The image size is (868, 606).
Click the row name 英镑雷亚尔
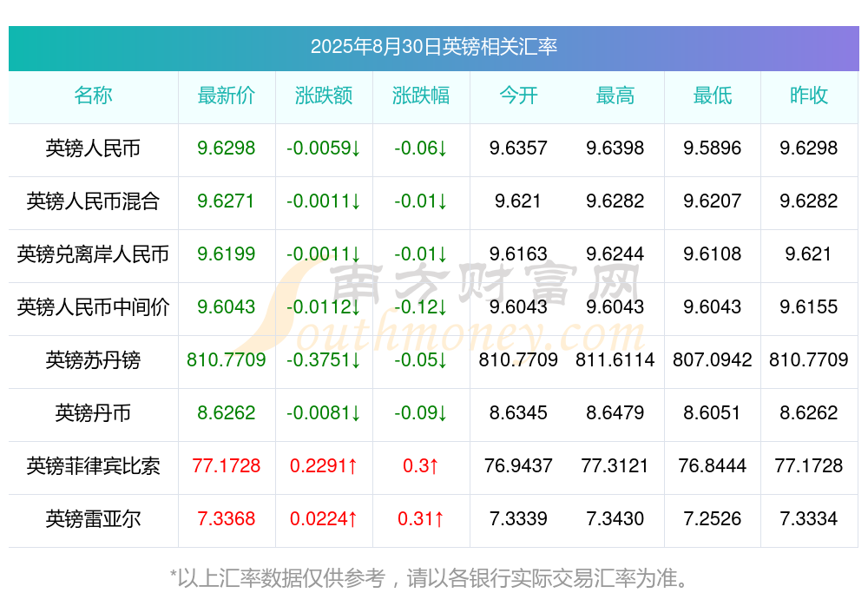pos(93,519)
